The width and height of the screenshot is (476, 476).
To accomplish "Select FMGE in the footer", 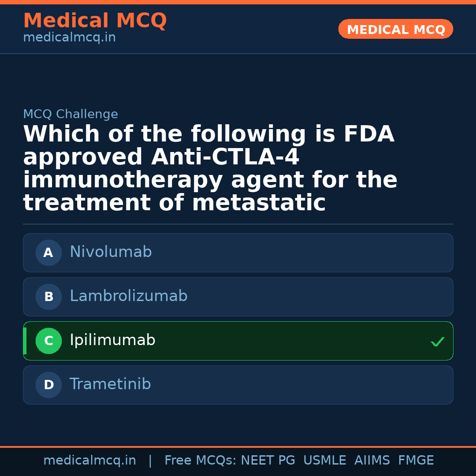I will click(x=416, y=461).
